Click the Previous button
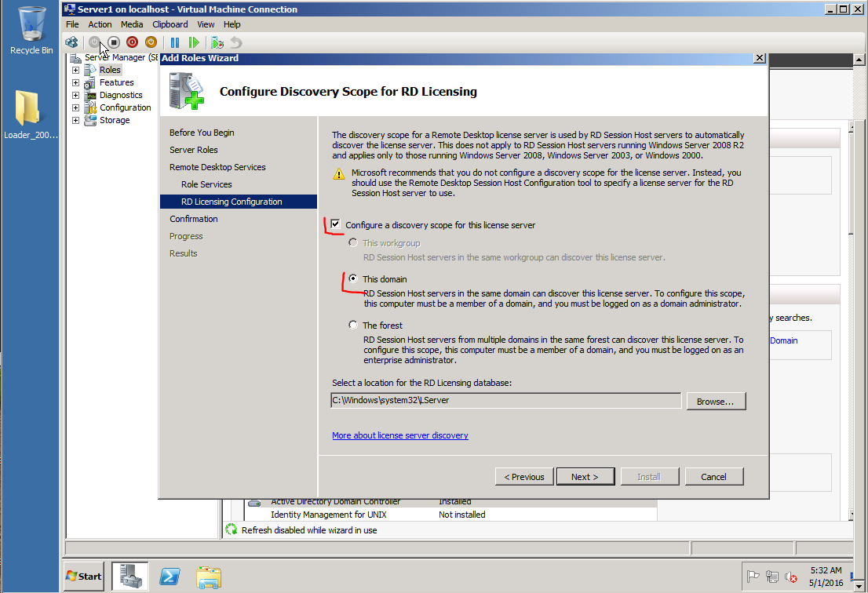This screenshot has width=868, height=593. pos(524,477)
